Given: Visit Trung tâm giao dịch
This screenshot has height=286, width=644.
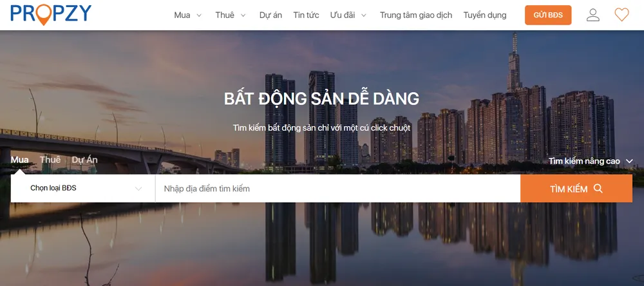Looking at the screenshot, I should [415, 15].
